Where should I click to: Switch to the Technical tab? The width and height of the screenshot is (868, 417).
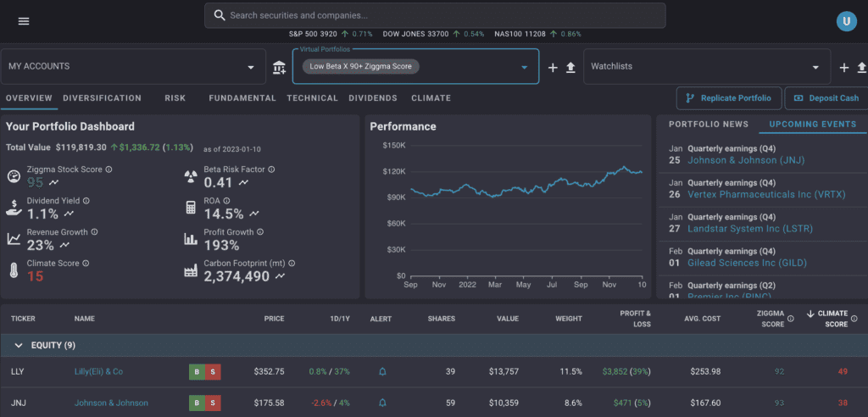pyautogui.click(x=312, y=98)
